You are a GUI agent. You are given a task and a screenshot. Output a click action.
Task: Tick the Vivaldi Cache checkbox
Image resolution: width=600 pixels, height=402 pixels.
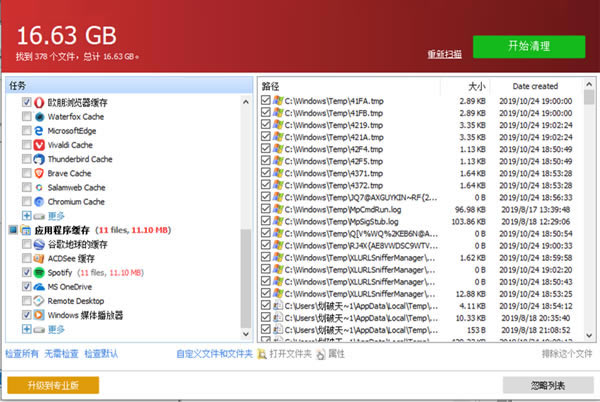click(x=26, y=145)
